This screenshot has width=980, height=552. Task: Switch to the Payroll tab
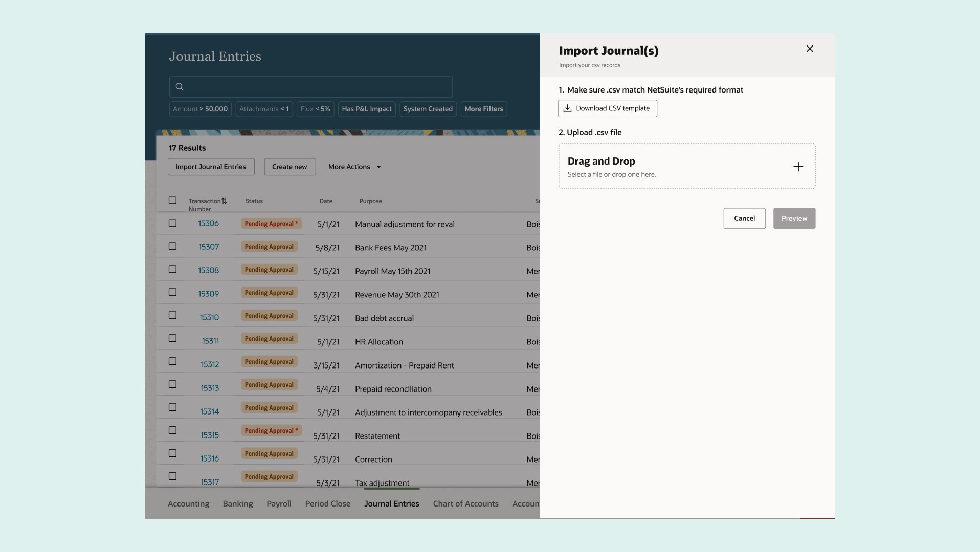tap(279, 503)
